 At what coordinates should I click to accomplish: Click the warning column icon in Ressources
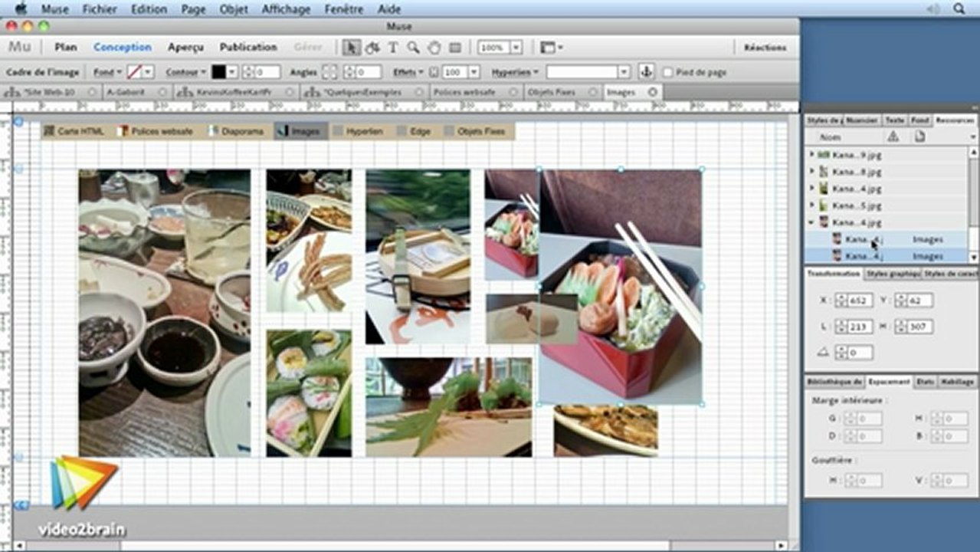click(x=893, y=136)
